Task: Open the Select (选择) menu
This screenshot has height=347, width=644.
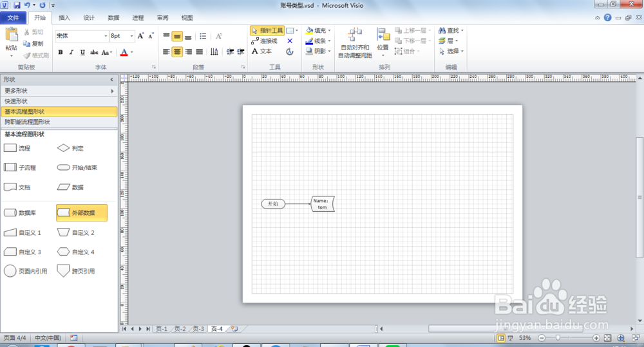Action: click(x=451, y=51)
